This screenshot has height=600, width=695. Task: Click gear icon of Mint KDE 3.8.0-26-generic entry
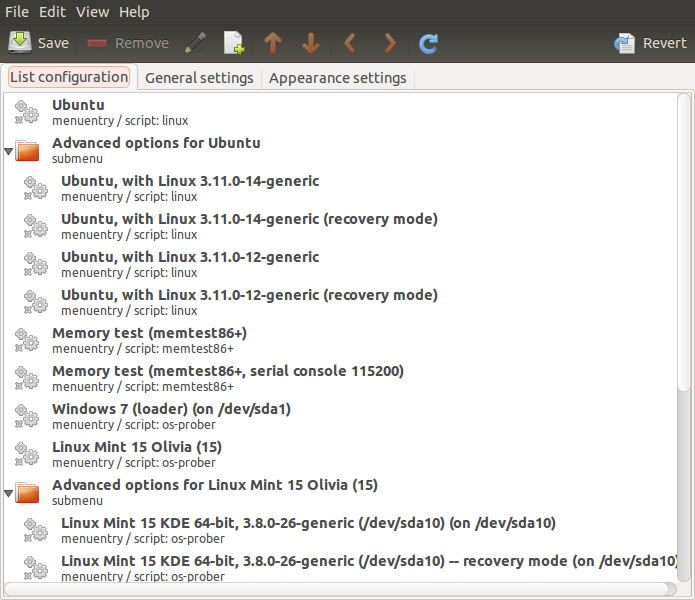(35, 530)
